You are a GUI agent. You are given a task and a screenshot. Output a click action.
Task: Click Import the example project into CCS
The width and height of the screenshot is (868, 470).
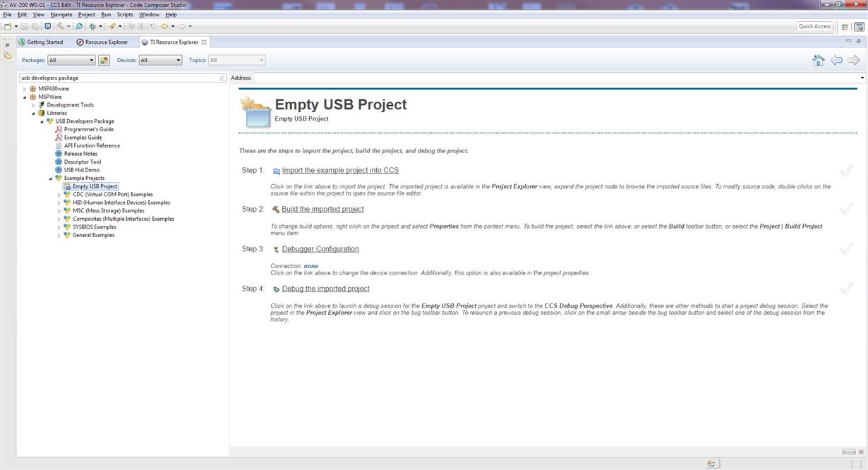click(340, 170)
